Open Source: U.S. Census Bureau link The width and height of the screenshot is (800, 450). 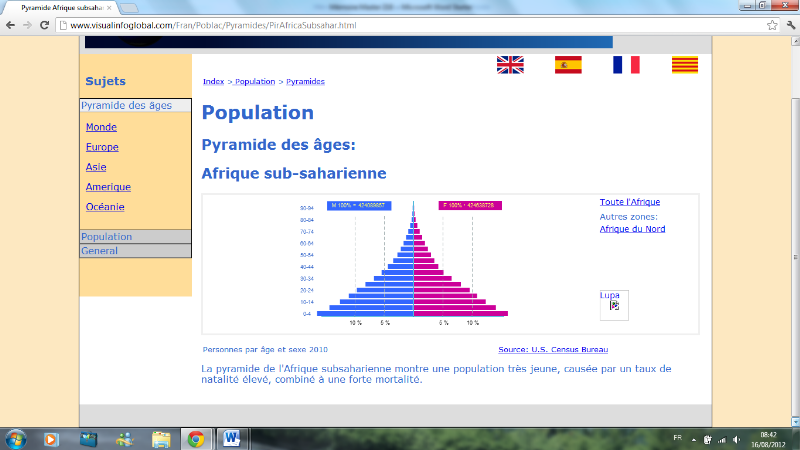click(x=553, y=349)
